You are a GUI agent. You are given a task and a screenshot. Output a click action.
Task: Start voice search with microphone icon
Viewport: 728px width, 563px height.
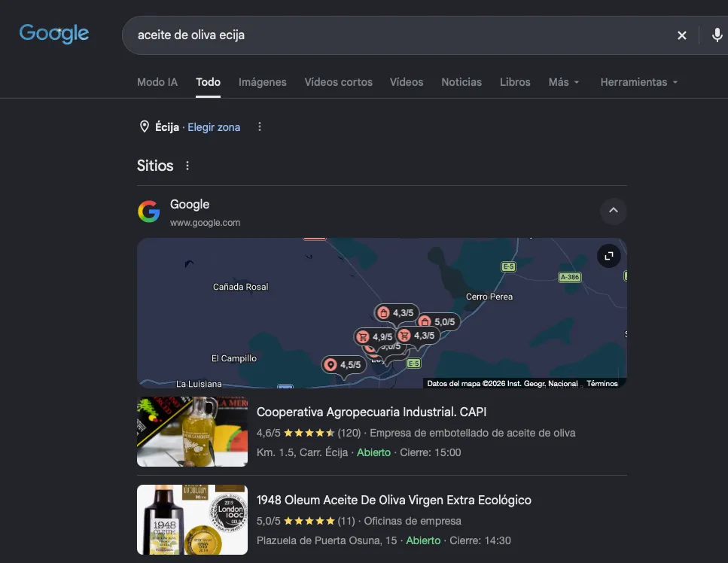pyautogui.click(x=717, y=35)
